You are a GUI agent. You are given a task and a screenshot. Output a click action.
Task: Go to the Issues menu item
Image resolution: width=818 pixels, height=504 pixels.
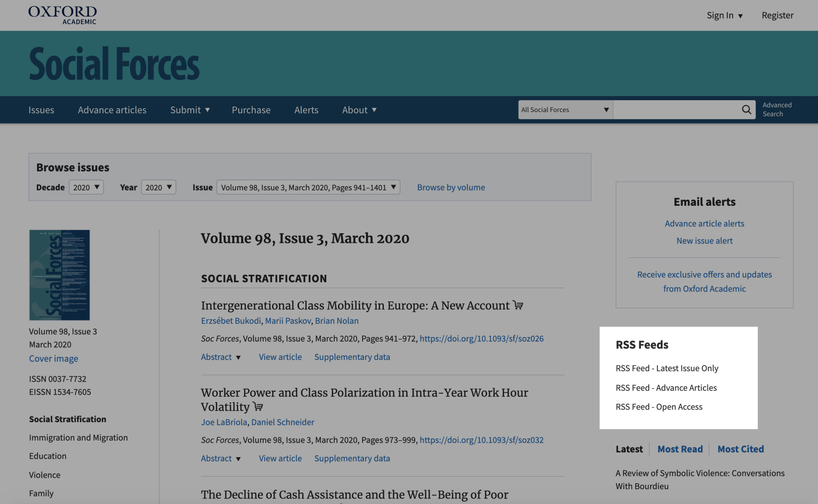coord(41,110)
